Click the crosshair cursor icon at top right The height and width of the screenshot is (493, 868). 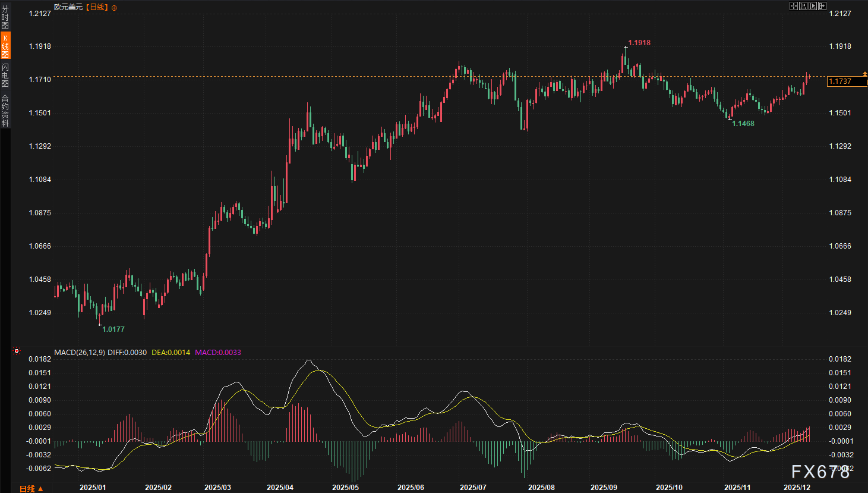point(793,6)
